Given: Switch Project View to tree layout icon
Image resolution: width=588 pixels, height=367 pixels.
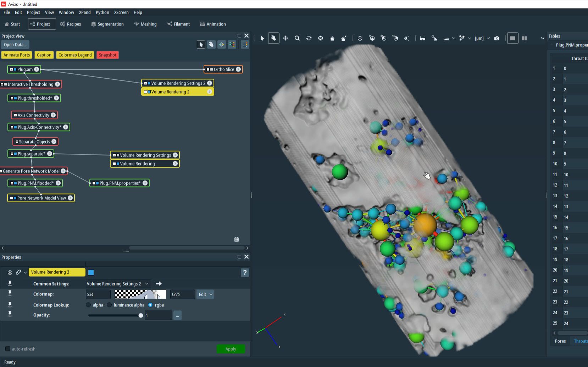Looking at the screenshot, I should point(232,45).
